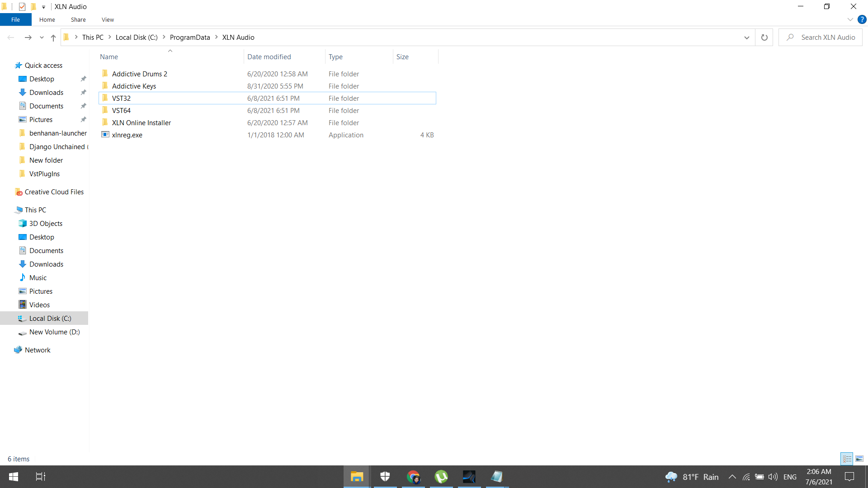Open the Addictive Keys folder
Screen dimensions: 868x488
tap(133, 86)
